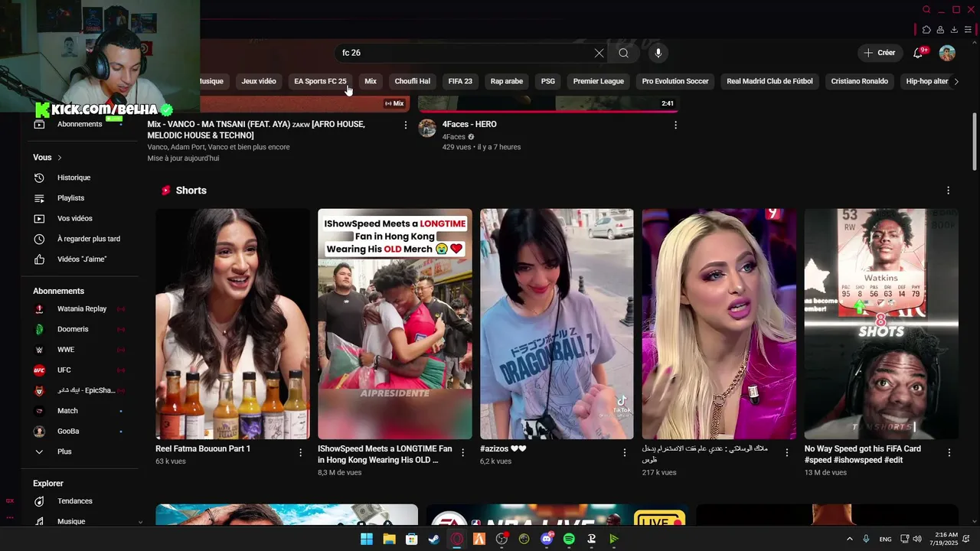Open the browser profile icon
This screenshot has width=980, height=551.
click(940, 30)
